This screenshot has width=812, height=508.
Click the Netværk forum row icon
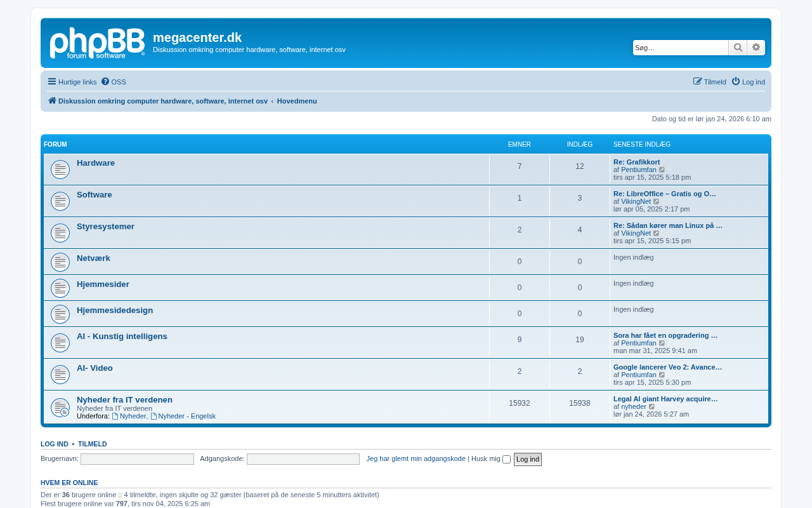point(60,262)
